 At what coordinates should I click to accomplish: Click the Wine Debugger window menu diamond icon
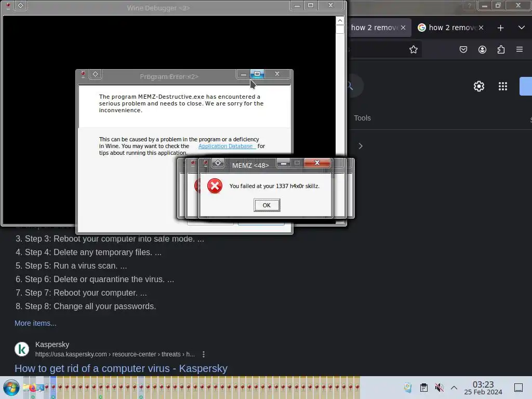[21, 5]
